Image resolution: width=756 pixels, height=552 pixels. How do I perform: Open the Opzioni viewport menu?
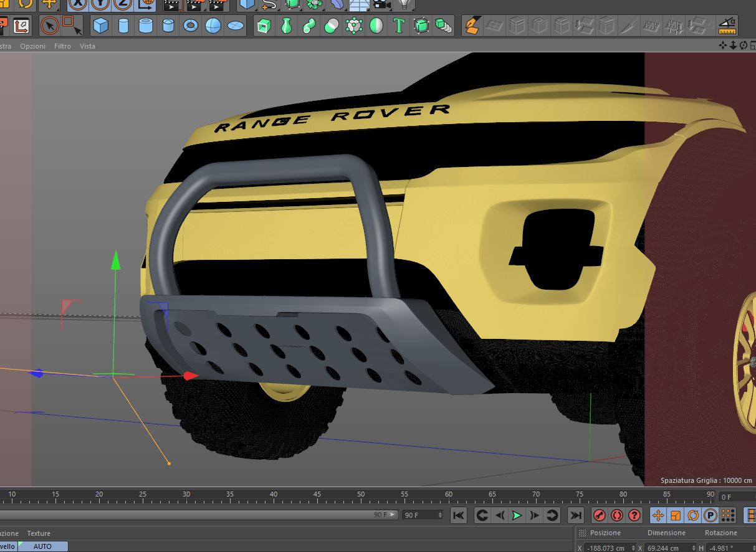[32, 46]
